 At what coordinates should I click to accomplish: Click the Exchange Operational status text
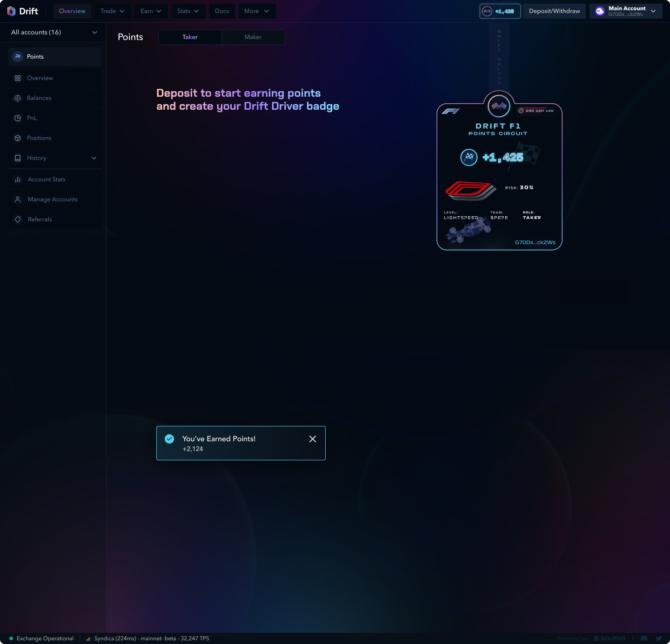(x=45, y=638)
